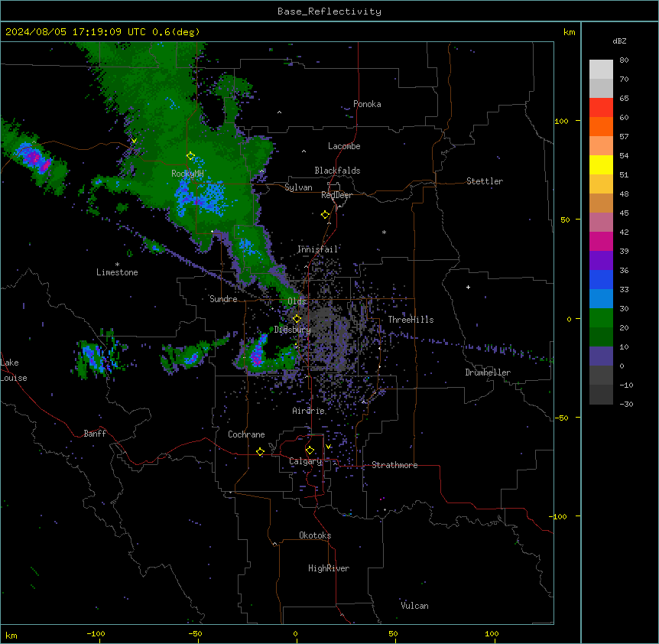Click the Ponoka map label
Screen dimensions: 659x644
click(x=367, y=104)
